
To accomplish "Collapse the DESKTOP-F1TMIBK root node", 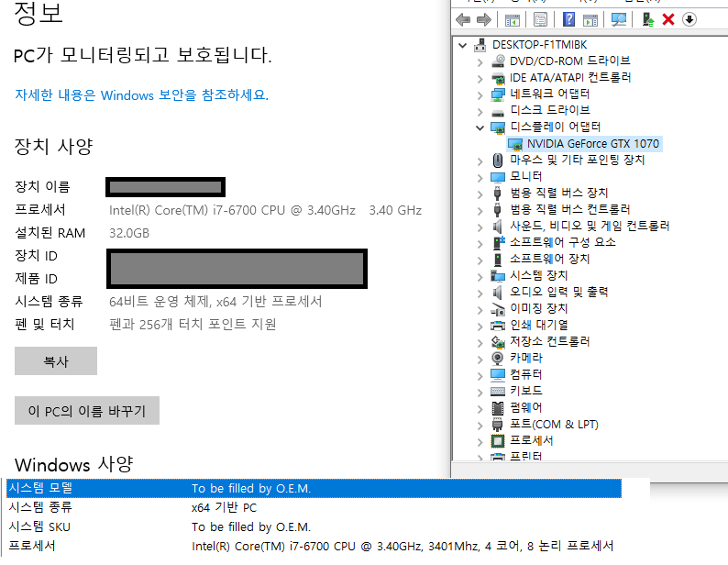I will tap(463, 44).
